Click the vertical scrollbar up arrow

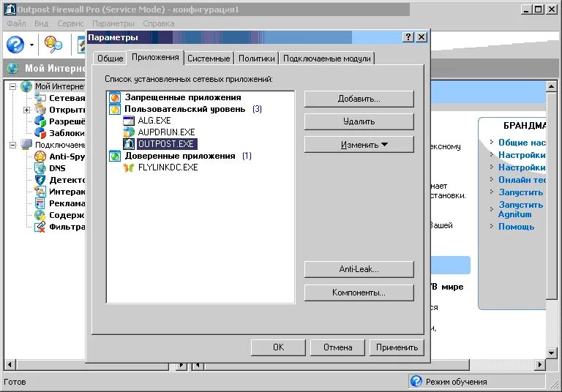click(552, 86)
